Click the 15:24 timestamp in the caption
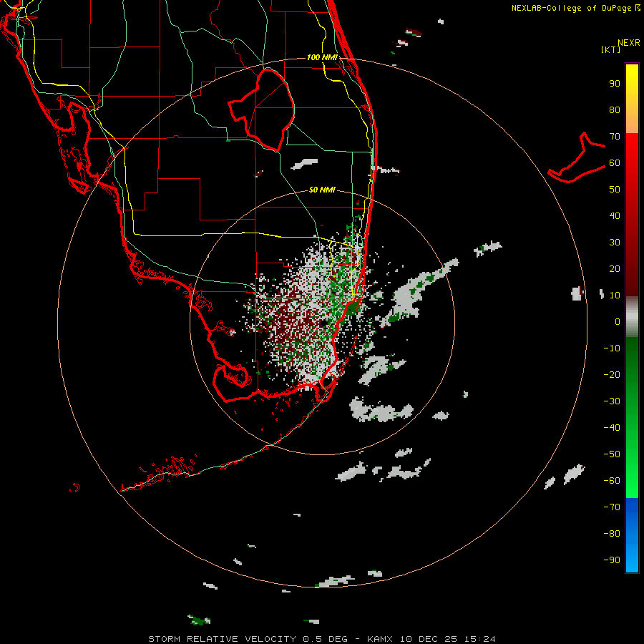 point(480,639)
